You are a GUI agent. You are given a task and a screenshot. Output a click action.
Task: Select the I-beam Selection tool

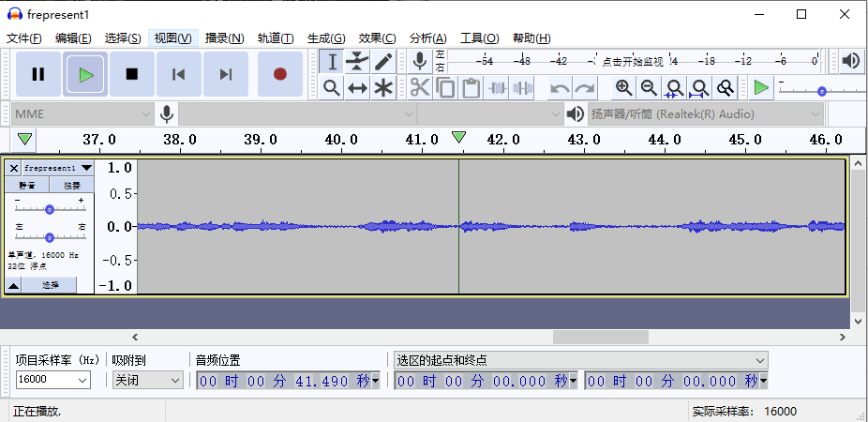(x=332, y=62)
